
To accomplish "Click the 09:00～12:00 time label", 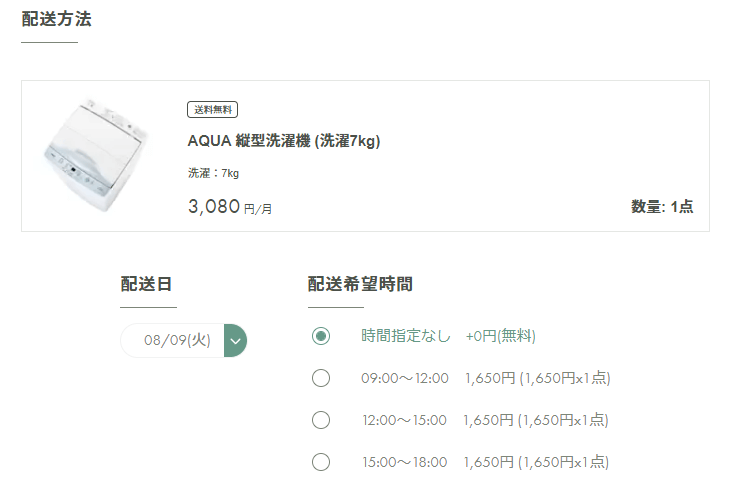I will click(x=405, y=378).
